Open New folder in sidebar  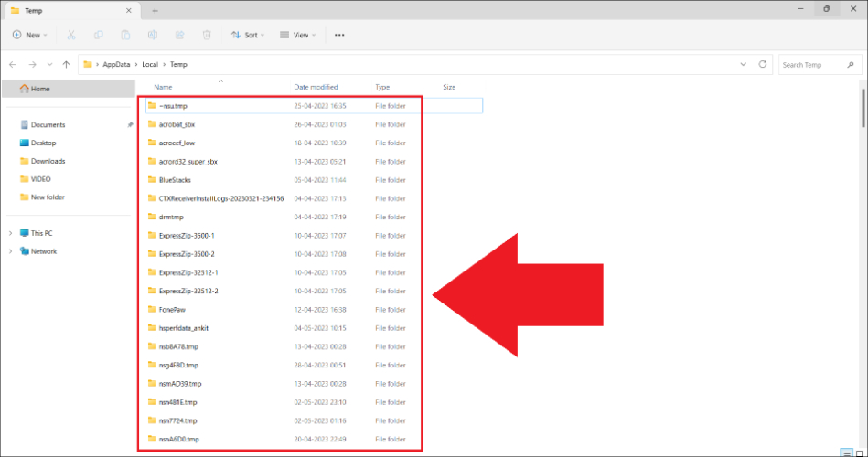point(48,197)
